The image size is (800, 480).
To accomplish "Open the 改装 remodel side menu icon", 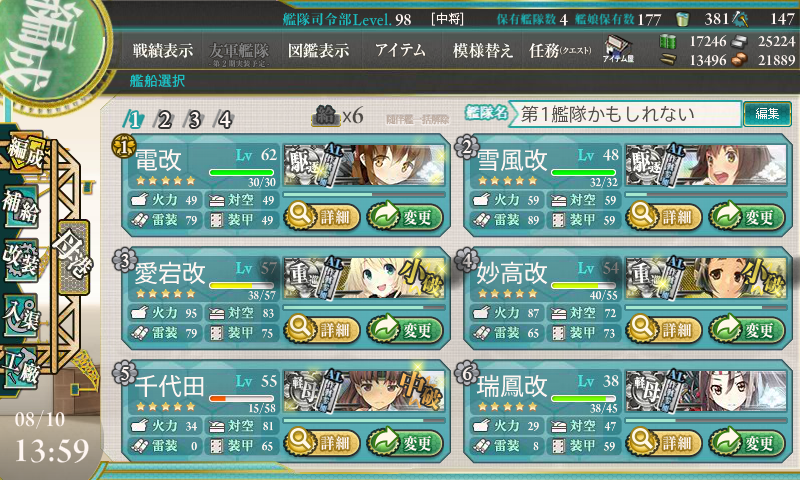I will 21,260.
